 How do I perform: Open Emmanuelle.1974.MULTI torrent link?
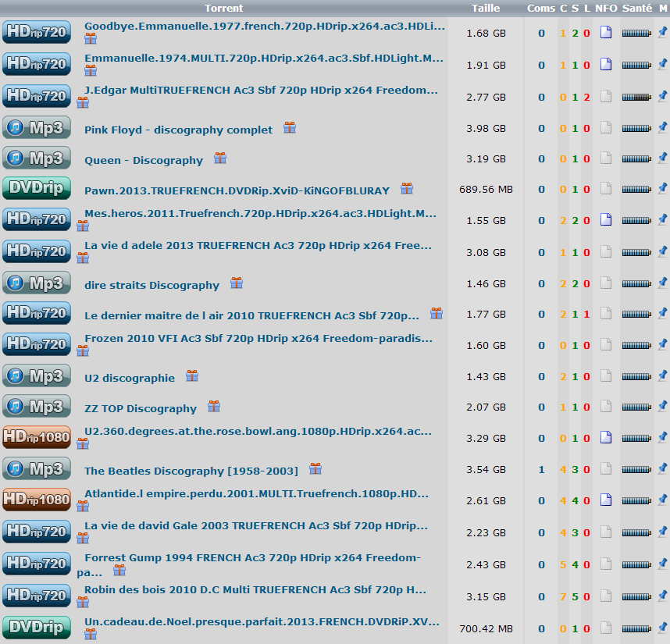click(x=264, y=58)
